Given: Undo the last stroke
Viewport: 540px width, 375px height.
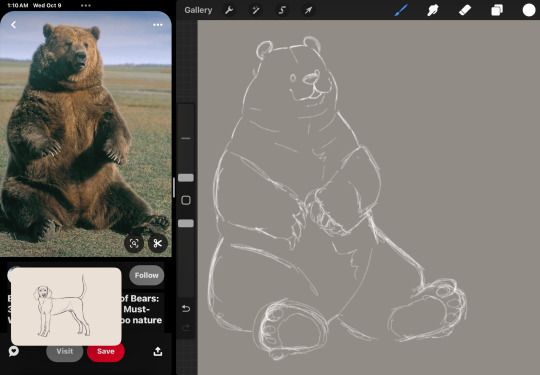Looking at the screenshot, I should pos(186,308).
